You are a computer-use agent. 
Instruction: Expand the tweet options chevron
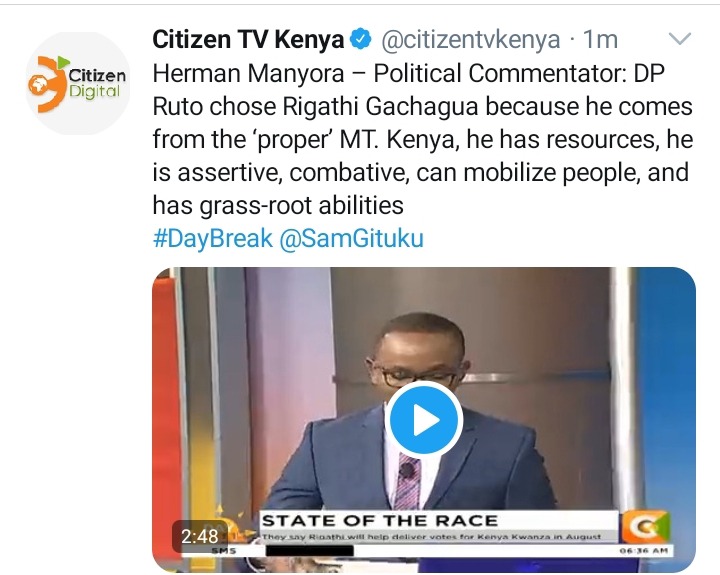[680, 39]
